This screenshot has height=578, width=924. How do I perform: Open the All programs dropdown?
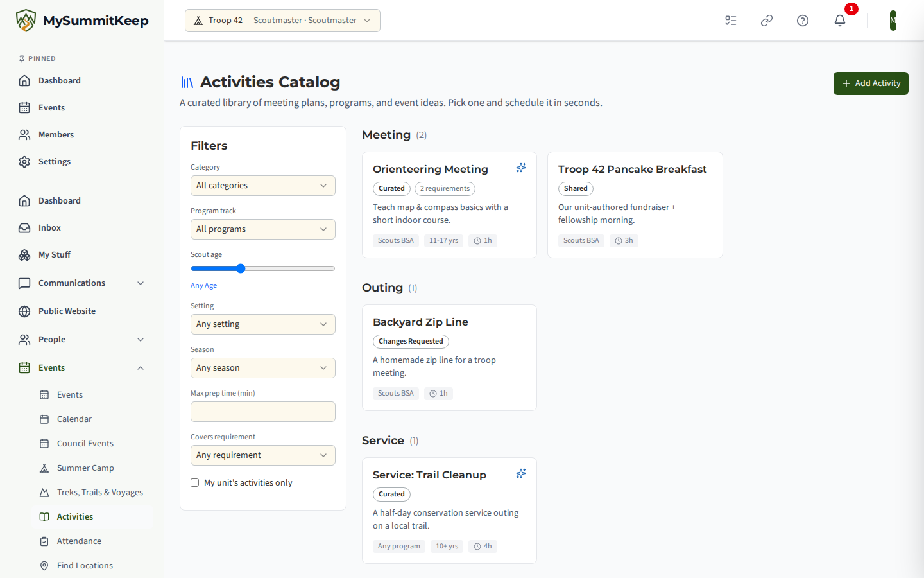263,229
